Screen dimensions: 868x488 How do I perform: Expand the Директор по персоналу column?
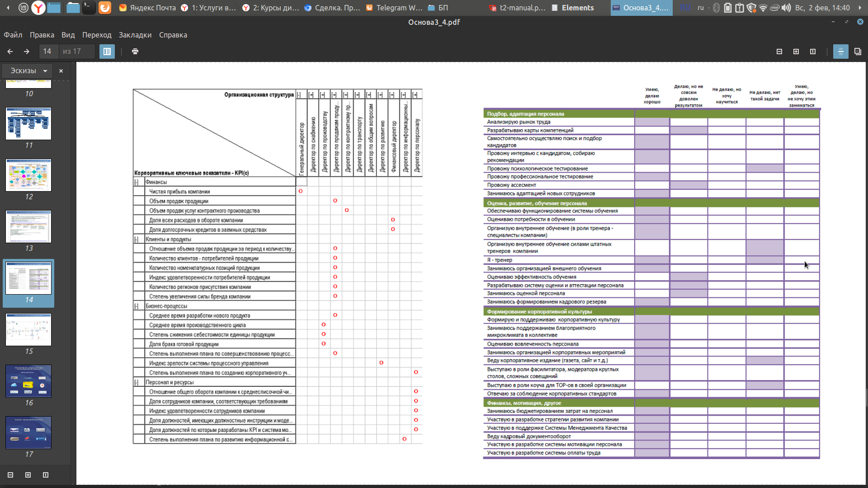click(415, 95)
